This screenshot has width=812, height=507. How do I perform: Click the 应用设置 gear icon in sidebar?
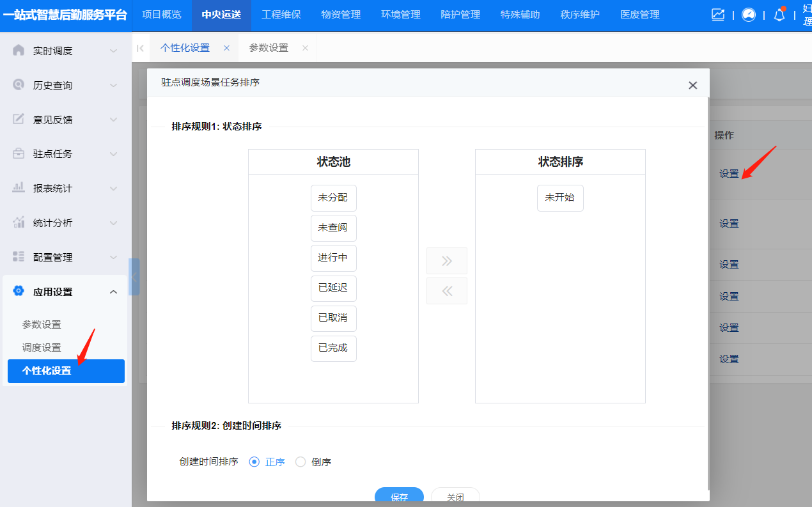click(x=19, y=292)
